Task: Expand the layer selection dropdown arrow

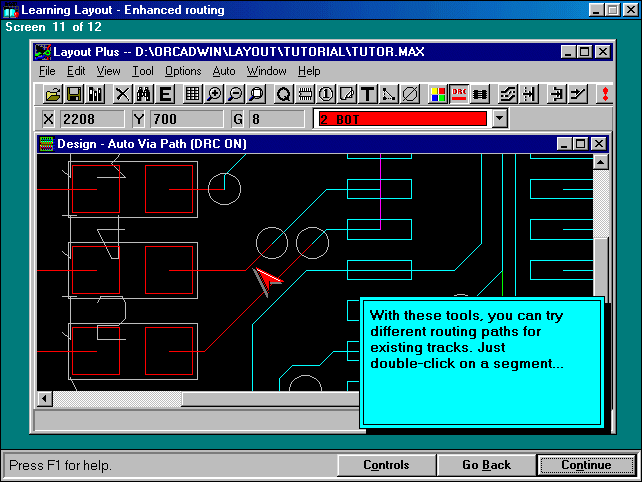Action: [499, 119]
